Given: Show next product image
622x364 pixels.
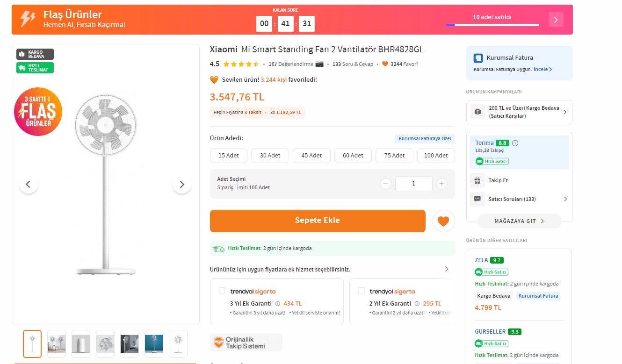Looking at the screenshot, I should click(182, 184).
